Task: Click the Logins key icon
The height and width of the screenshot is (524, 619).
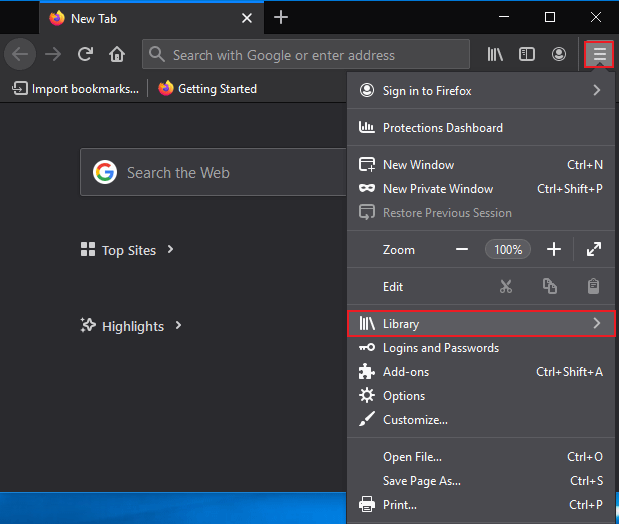Action: coord(367,347)
